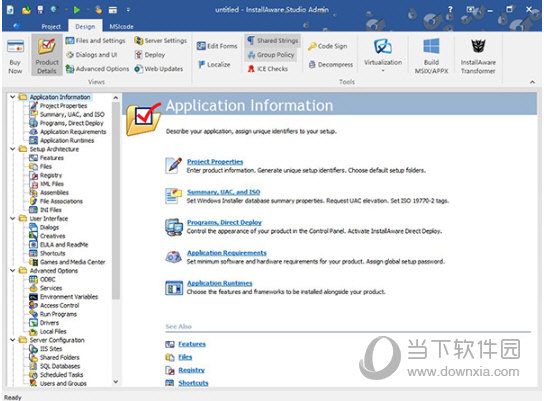
Task: Click the Decompress tool
Action: tap(330, 65)
